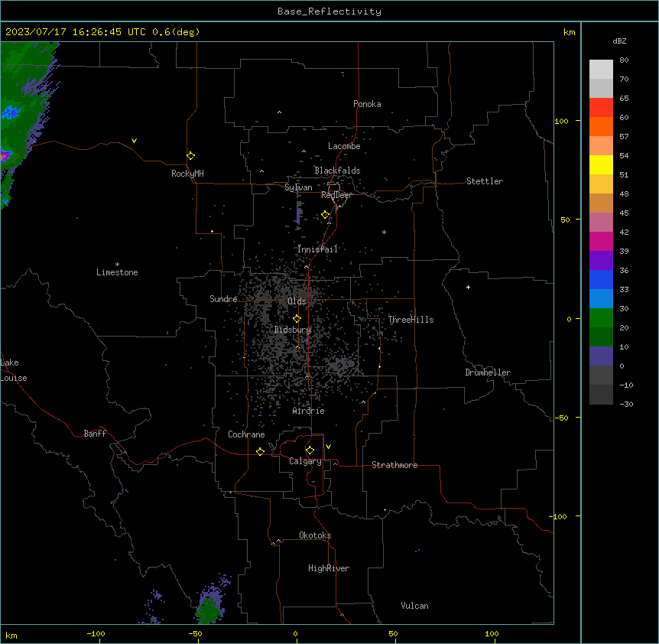
Task: Click the Sylvan label
Action: tap(298, 187)
